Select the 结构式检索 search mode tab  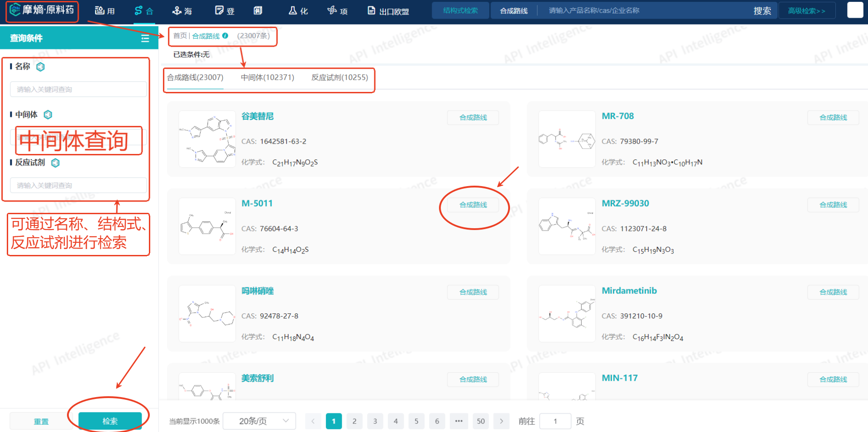(461, 10)
